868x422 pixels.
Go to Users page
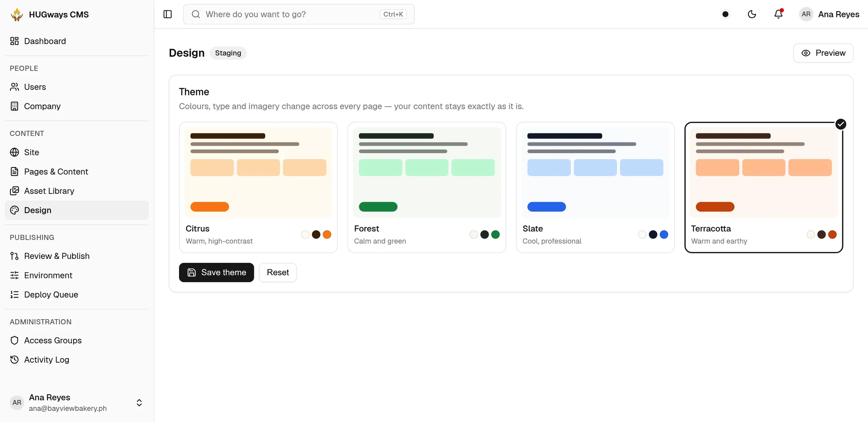[77, 87]
